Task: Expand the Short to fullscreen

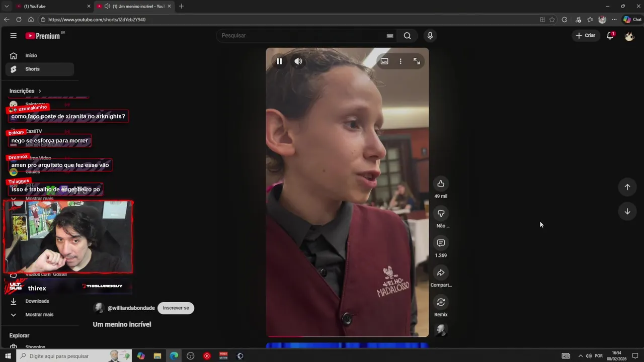Action: click(x=417, y=61)
